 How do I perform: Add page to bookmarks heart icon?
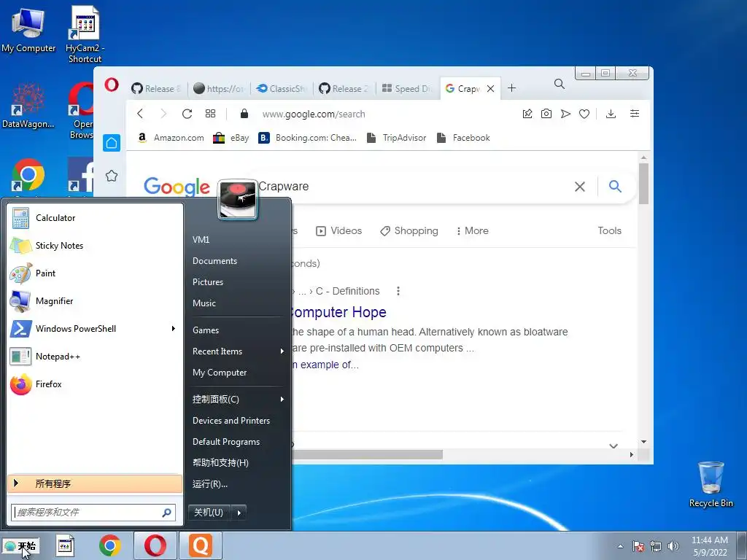click(584, 114)
